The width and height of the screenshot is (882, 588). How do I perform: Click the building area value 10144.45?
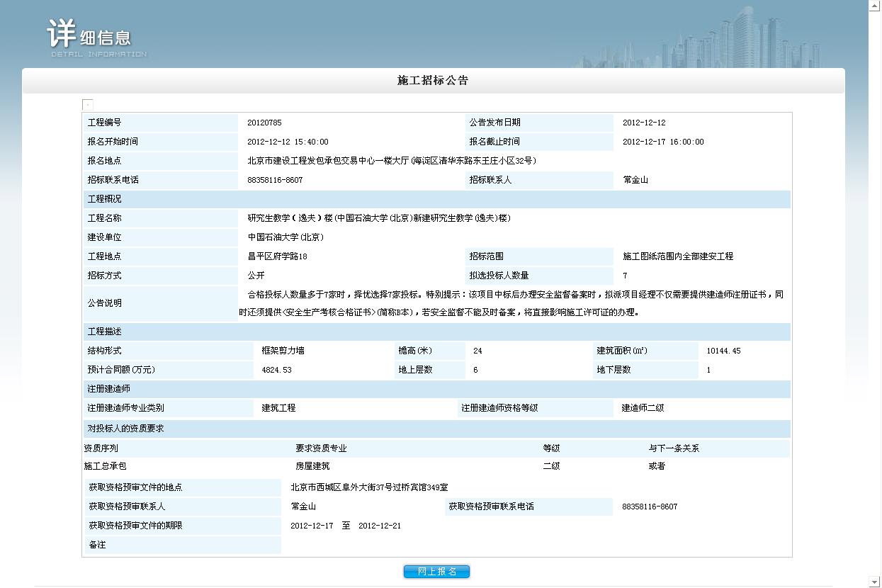pyautogui.click(x=723, y=351)
